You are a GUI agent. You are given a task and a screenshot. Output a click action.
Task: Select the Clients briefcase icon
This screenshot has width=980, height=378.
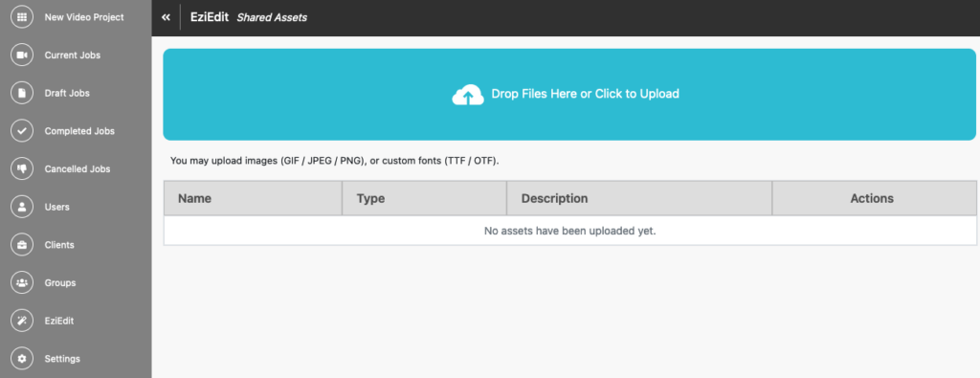[x=22, y=245]
